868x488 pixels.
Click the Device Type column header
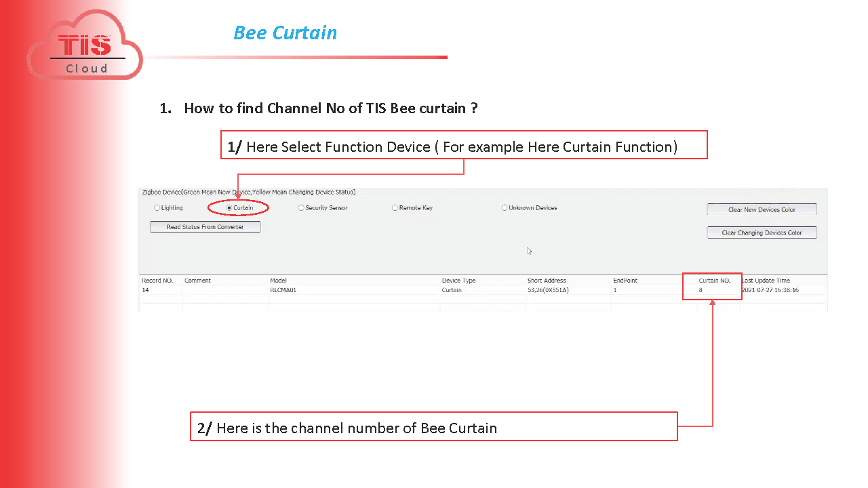458,281
